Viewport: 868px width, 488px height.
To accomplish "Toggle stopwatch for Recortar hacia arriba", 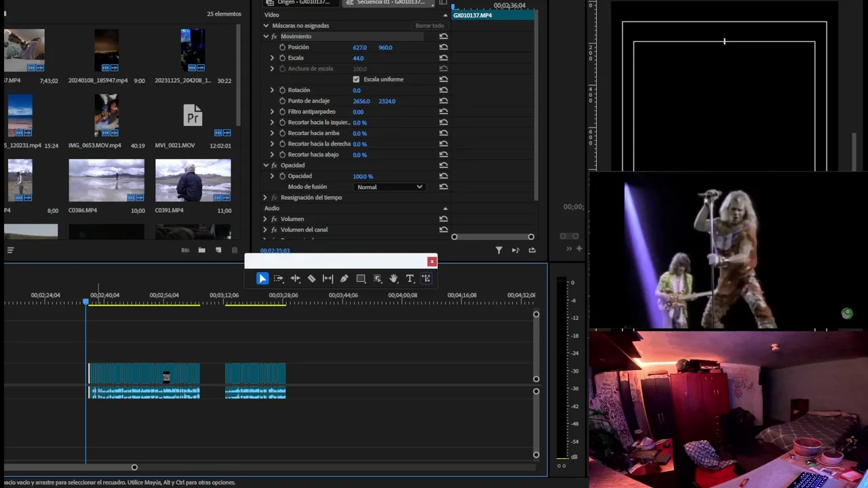I will [282, 134].
